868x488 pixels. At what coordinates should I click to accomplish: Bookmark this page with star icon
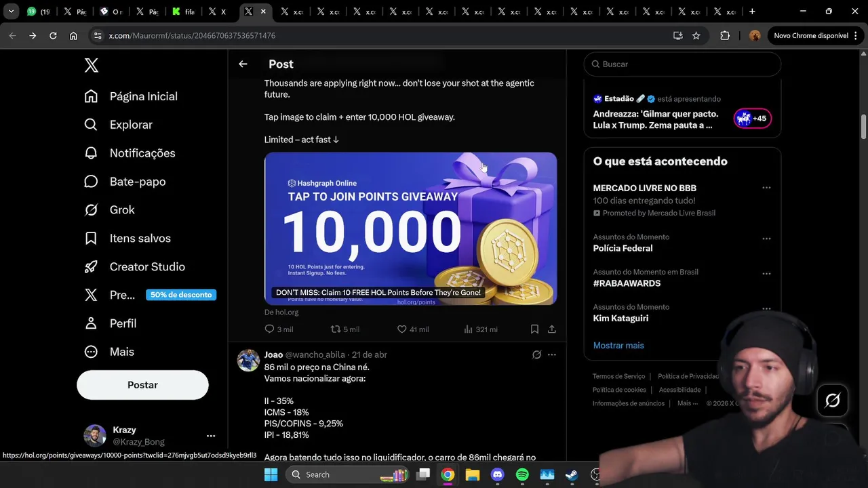pyautogui.click(x=696, y=35)
